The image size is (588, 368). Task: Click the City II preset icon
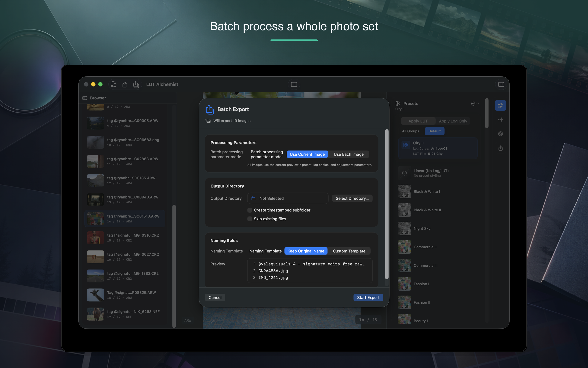[405, 145]
